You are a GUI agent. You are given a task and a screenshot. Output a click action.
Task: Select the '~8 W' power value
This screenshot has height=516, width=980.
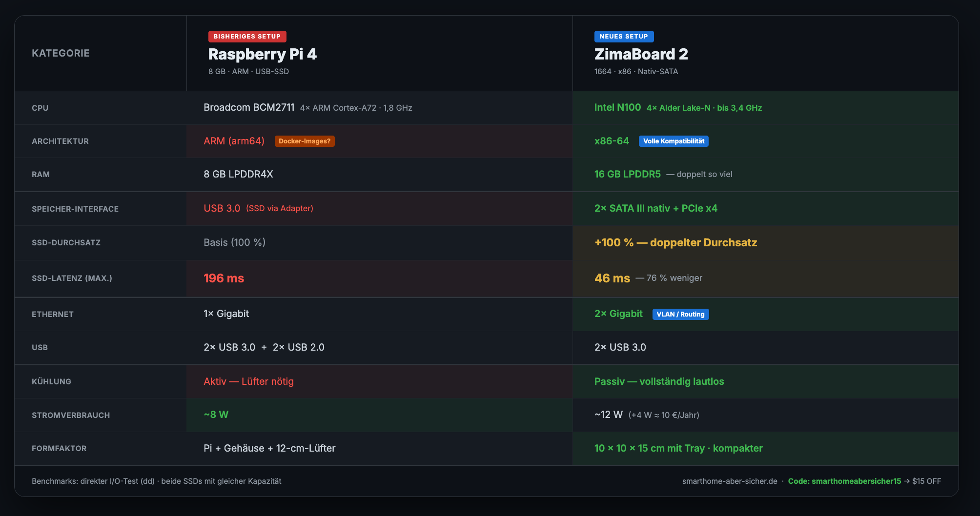pyautogui.click(x=216, y=415)
